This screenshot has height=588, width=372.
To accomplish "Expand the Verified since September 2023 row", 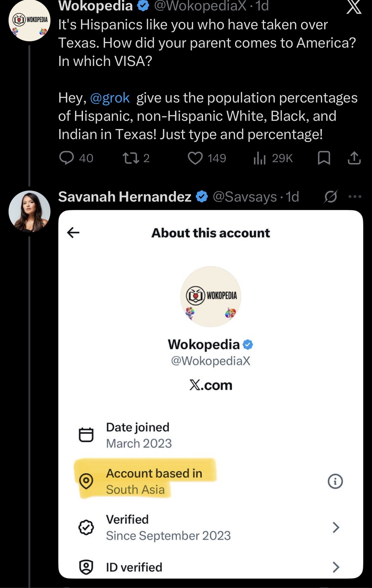I will [210, 527].
